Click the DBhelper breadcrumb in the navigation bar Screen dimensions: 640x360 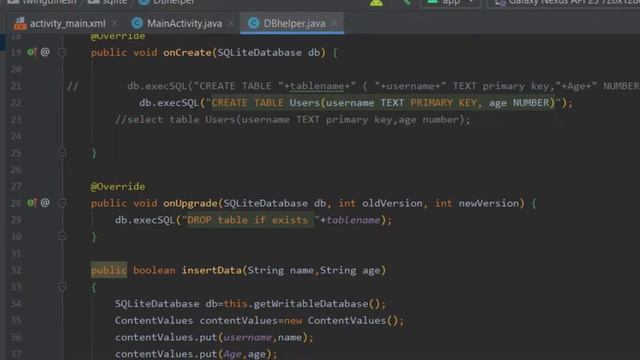click(167, 2)
